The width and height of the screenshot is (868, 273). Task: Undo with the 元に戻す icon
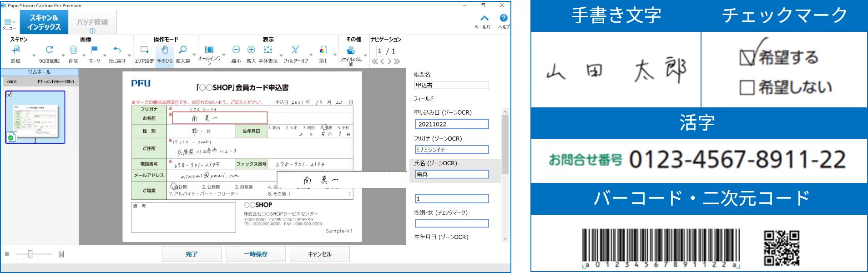(x=117, y=50)
